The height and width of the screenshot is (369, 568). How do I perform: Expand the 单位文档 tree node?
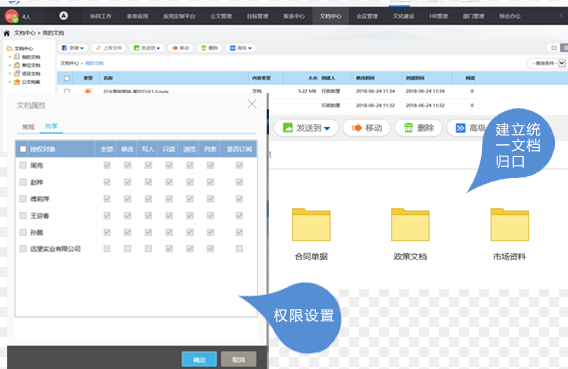click(x=9, y=66)
